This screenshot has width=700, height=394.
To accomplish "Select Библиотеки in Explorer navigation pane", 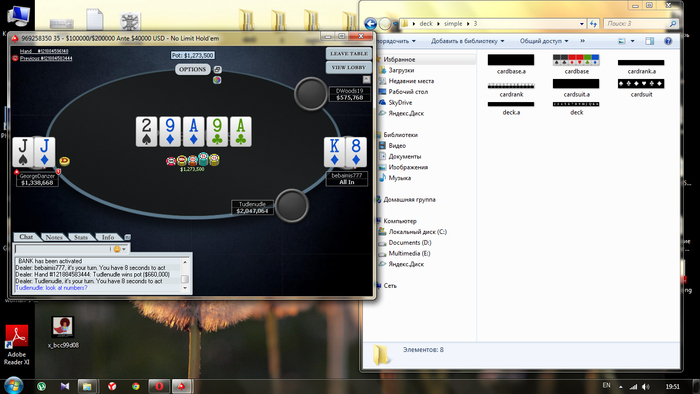I will point(400,135).
